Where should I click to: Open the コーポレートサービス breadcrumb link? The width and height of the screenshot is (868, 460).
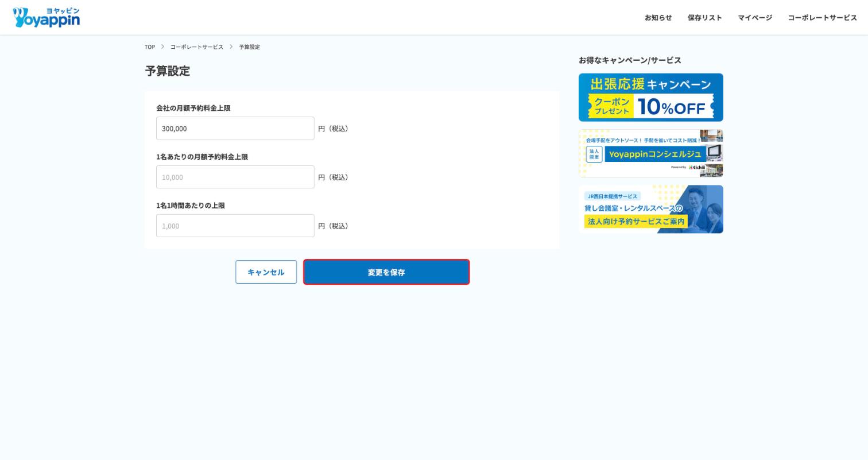tap(196, 47)
